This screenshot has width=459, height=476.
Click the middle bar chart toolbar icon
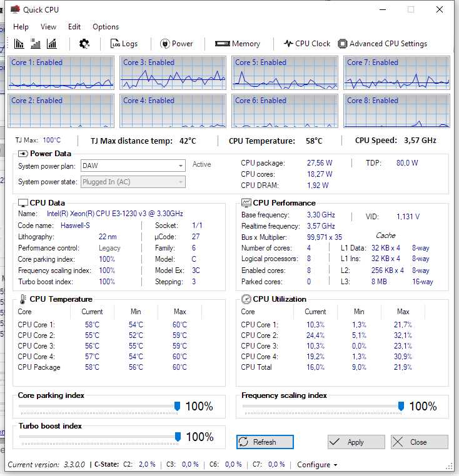point(36,44)
